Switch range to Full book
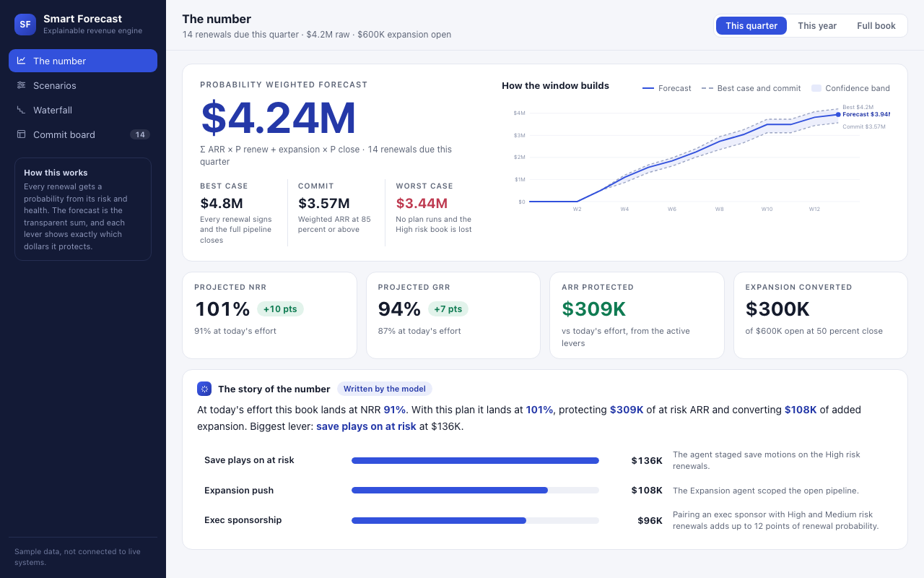924x578 pixels. tap(876, 25)
